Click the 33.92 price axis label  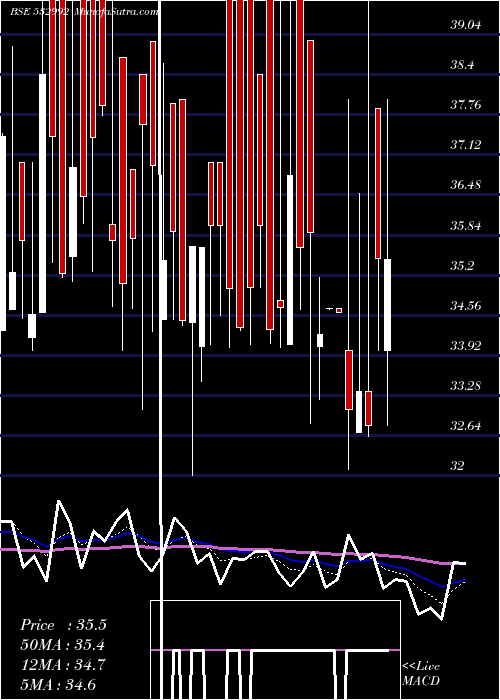pyautogui.click(x=466, y=346)
